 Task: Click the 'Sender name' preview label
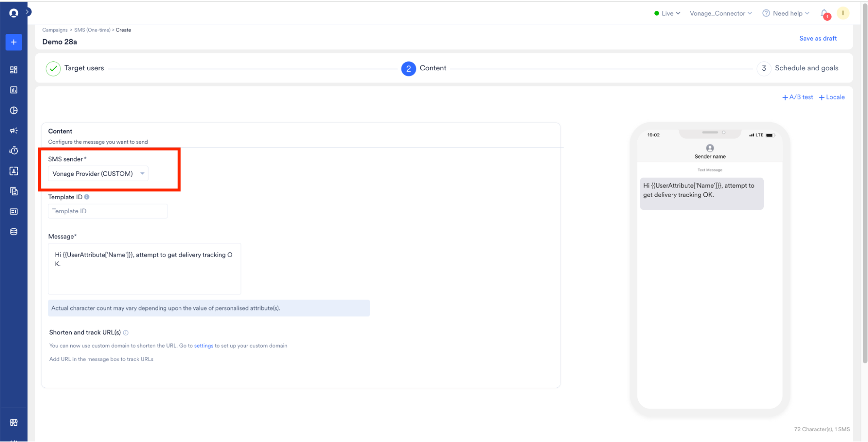coord(710,157)
